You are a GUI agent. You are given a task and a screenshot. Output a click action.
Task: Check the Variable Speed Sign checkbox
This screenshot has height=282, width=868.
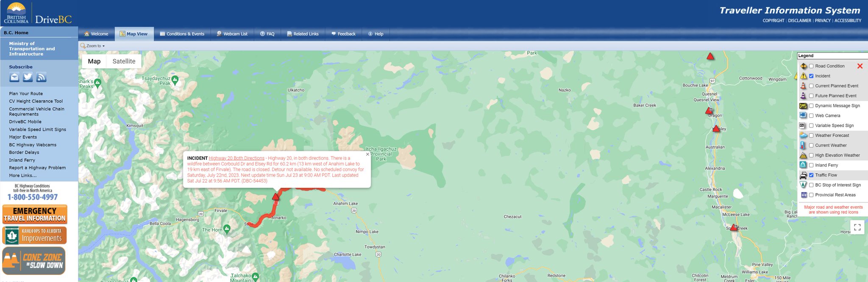click(811, 125)
